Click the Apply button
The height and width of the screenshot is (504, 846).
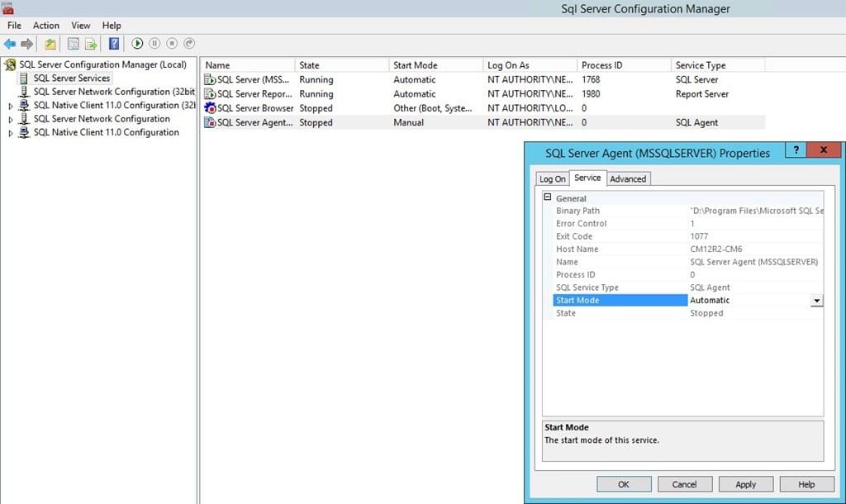click(746, 484)
